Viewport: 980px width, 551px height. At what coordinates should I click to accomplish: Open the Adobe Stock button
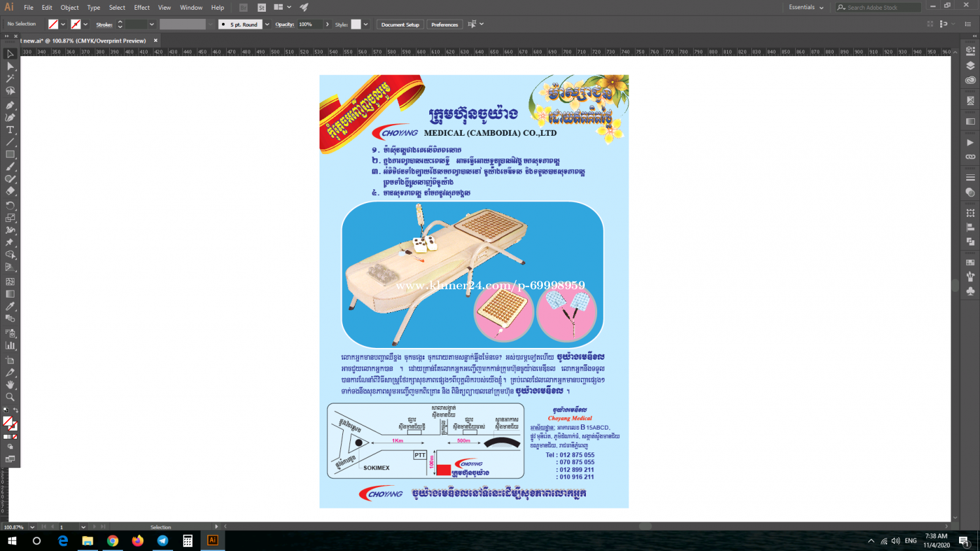(261, 7)
